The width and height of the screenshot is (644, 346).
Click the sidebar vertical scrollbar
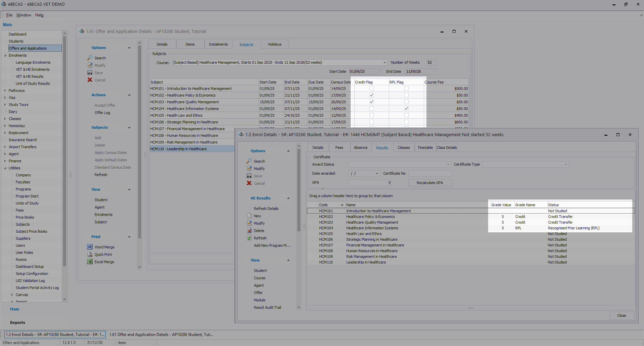pos(64,151)
